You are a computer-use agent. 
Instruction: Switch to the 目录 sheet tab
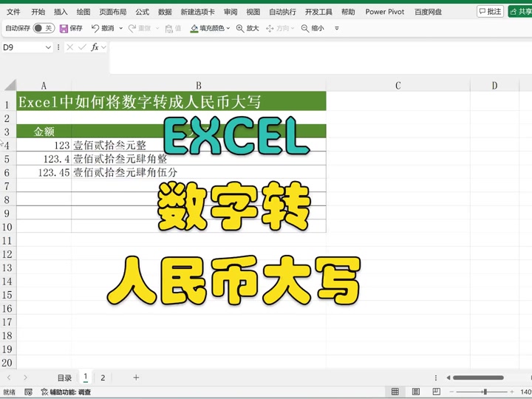point(64,378)
